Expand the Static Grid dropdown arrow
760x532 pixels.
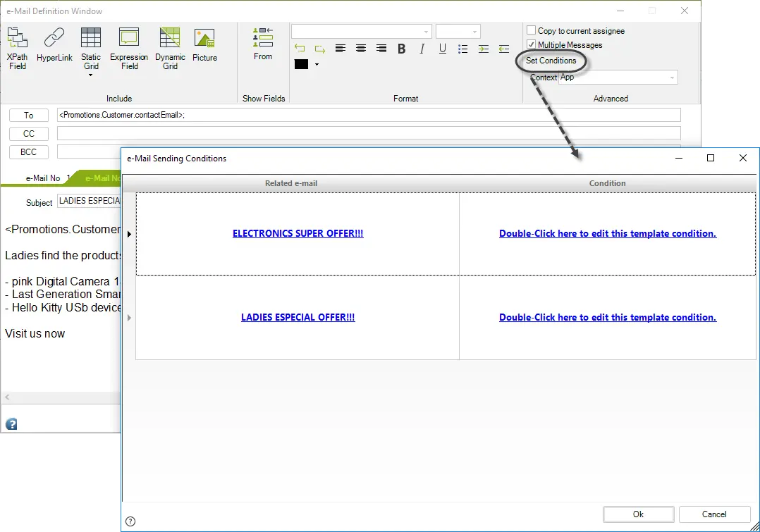tap(91, 75)
